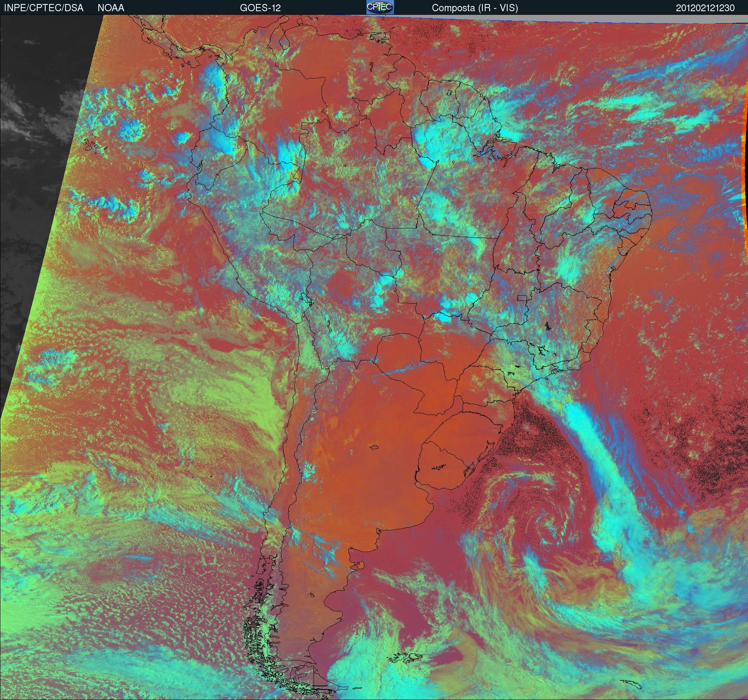Click the Composta (IR - VIS) title
This screenshot has height=700, width=748.
coord(475,8)
